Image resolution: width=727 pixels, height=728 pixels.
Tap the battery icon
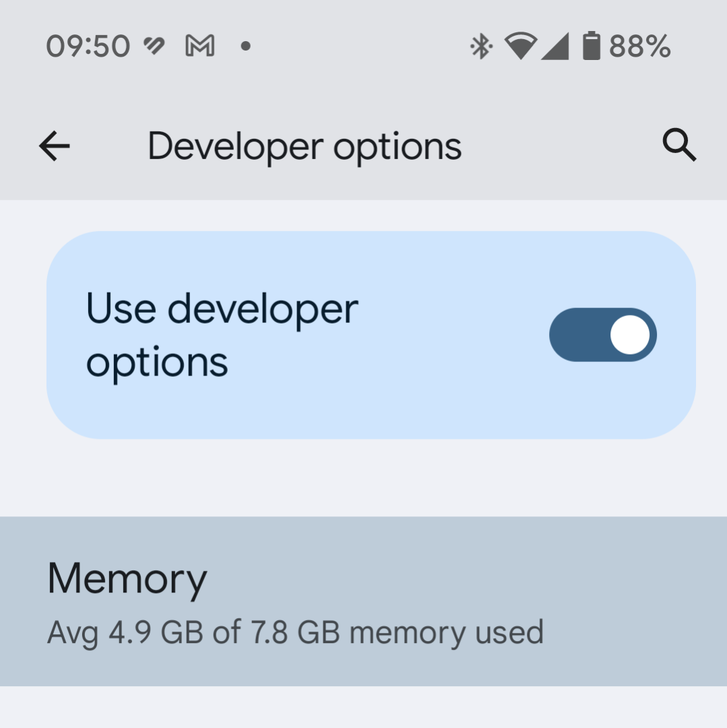click(591, 47)
